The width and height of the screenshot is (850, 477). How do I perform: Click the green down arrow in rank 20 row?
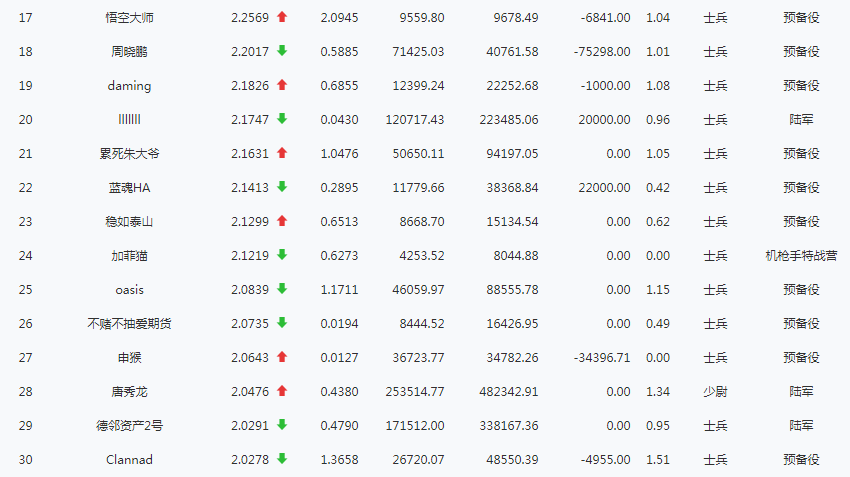click(282, 119)
